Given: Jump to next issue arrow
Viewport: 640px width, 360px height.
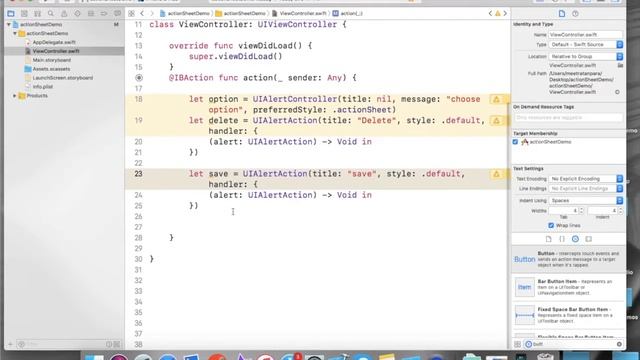Looking at the screenshot, I should tap(505, 13).
